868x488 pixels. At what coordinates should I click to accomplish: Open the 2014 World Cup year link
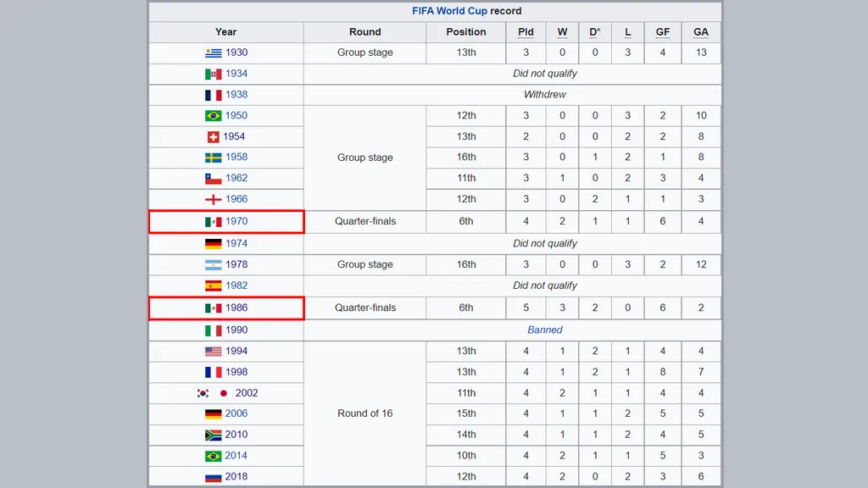(x=236, y=456)
